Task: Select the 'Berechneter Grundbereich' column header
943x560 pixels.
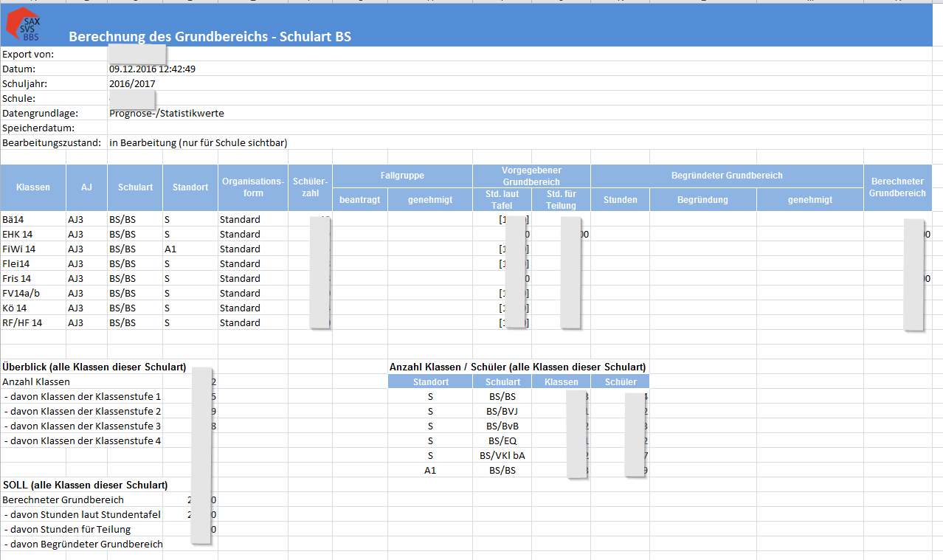Action: (x=897, y=187)
